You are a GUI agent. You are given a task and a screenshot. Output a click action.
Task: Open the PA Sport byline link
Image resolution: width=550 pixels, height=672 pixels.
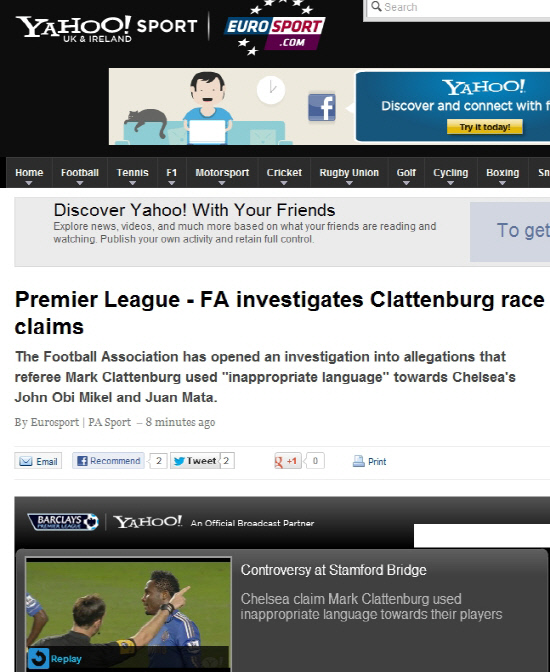pos(109,422)
